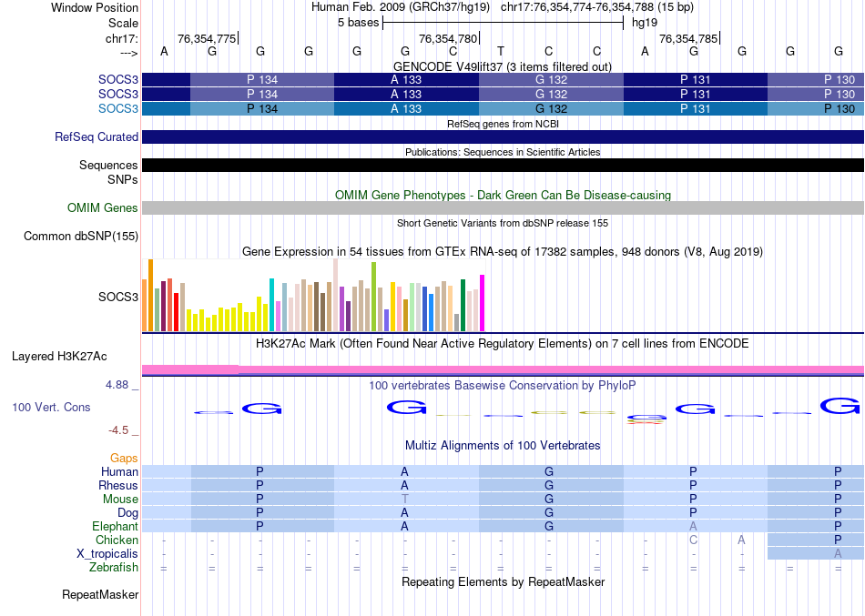Open Multiz Alignments of 100 Vertebrates title
Screen dimensions: 865x616
pos(503,446)
